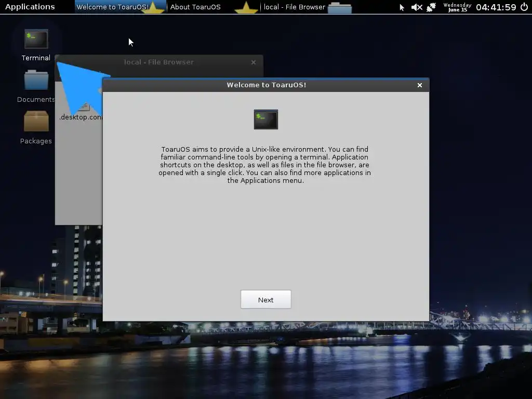The width and height of the screenshot is (532, 399).
Task: Open the Packages desktop icon
Action: pos(36,128)
